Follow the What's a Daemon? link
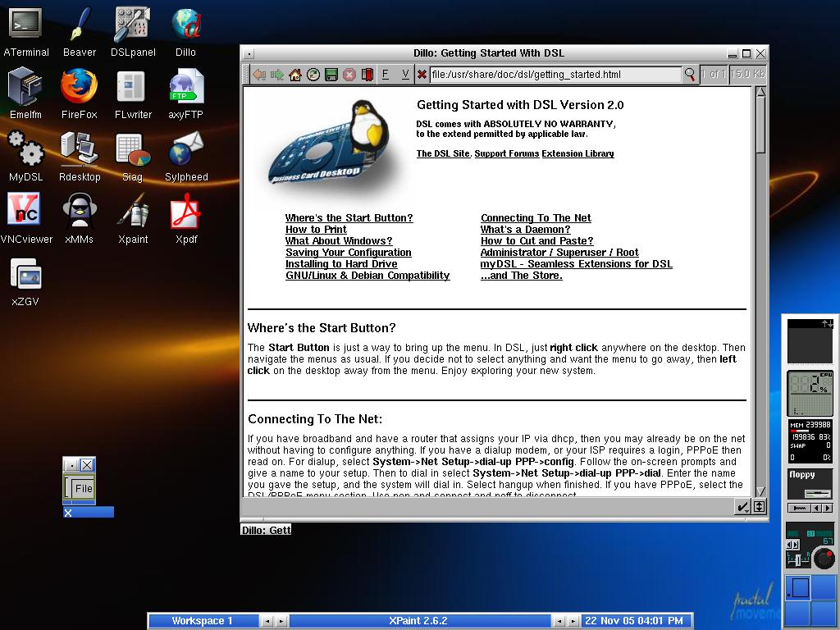This screenshot has height=630, width=840. (x=525, y=230)
